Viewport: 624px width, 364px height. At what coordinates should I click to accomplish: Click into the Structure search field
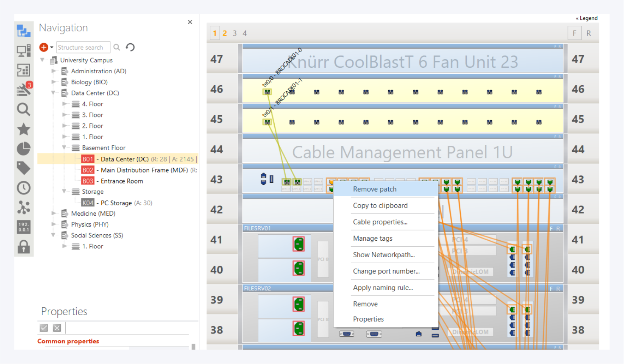point(83,47)
